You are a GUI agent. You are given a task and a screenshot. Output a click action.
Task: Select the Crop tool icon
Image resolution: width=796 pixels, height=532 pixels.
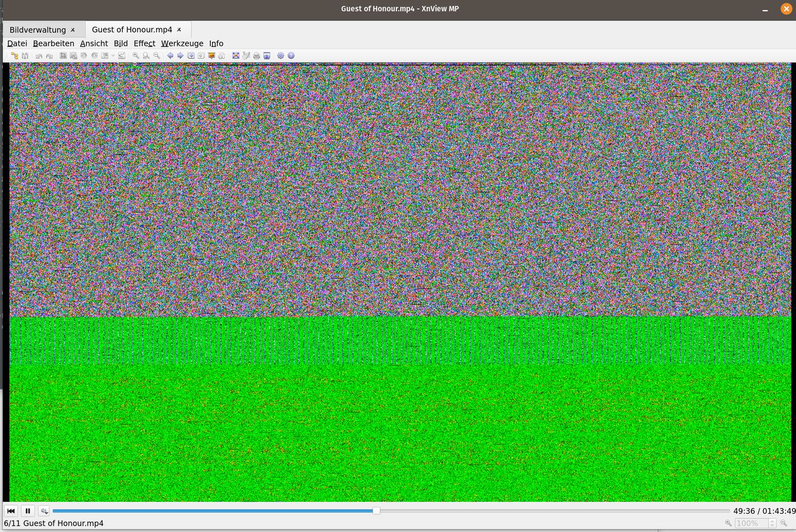pyautogui.click(x=63, y=55)
